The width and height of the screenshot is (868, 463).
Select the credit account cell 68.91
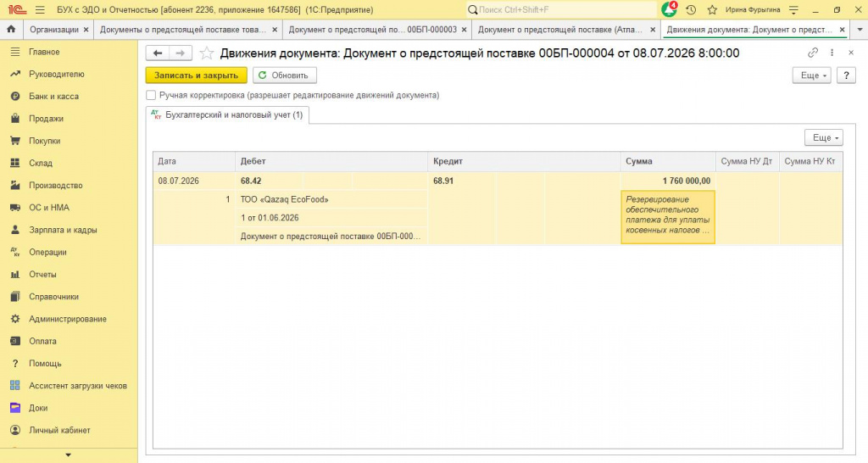(x=463, y=181)
